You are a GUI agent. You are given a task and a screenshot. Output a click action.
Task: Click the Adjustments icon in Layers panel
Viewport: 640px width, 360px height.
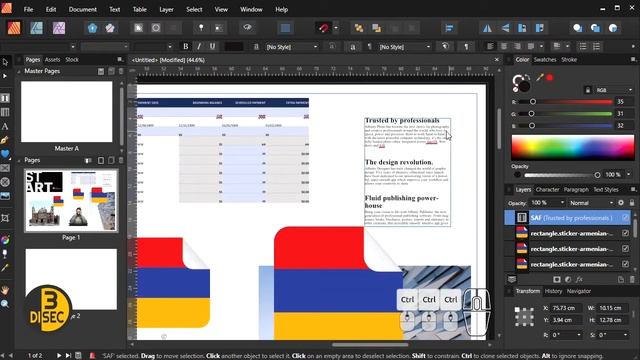point(568,280)
